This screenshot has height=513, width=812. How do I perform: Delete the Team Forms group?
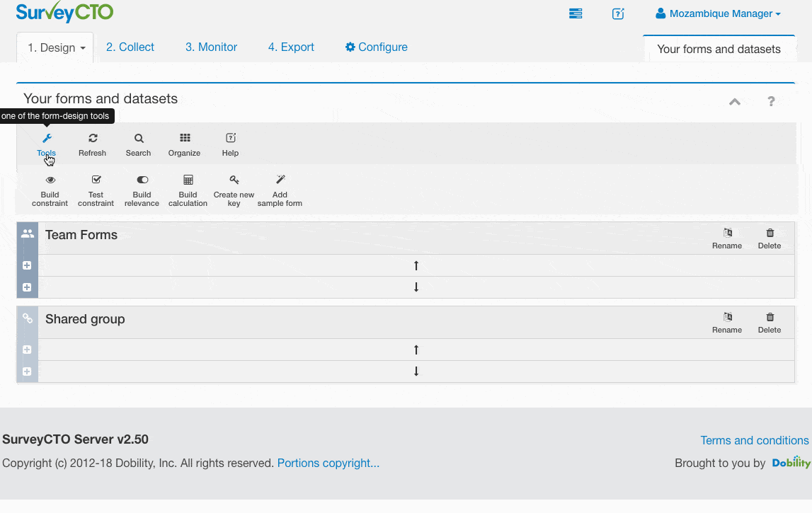click(770, 238)
